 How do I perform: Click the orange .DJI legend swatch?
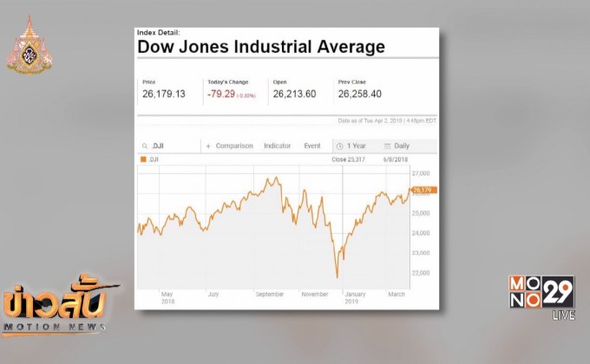[x=143, y=159]
